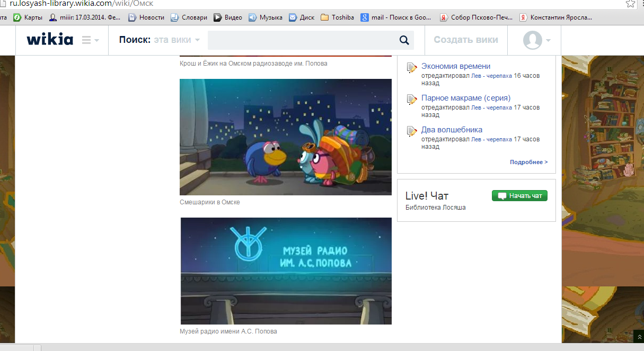Screen dimensions: 644x351
Task: Open the user avatar account menu
Action: (536, 40)
